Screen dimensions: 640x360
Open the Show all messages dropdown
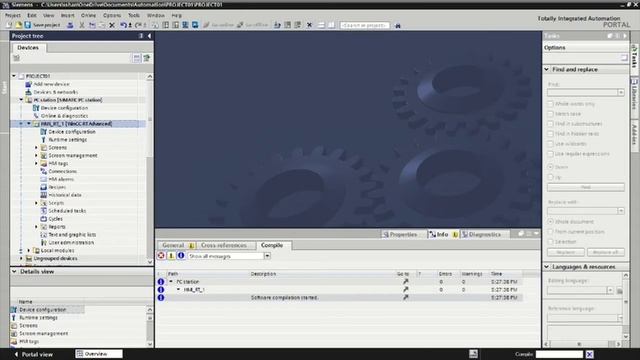[x=267, y=256]
